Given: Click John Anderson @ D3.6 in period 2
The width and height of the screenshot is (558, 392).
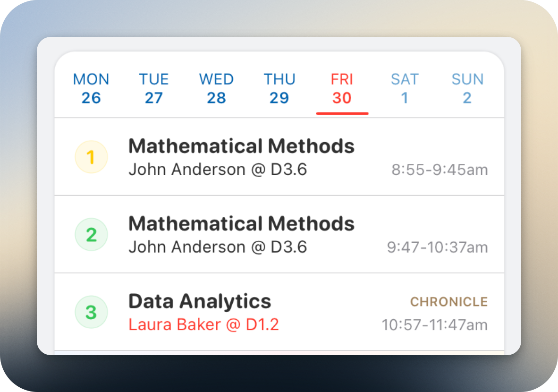Looking at the screenshot, I should (218, 247).
